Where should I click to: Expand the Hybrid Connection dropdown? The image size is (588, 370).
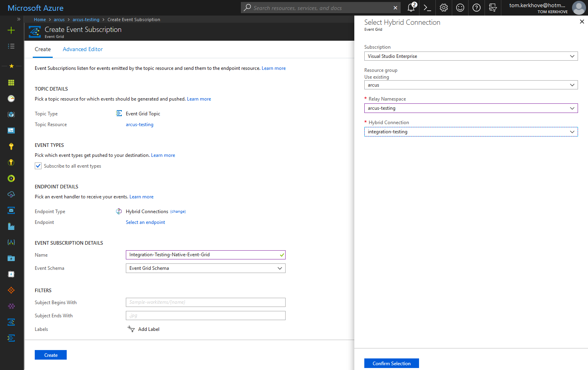coord(471,132)
